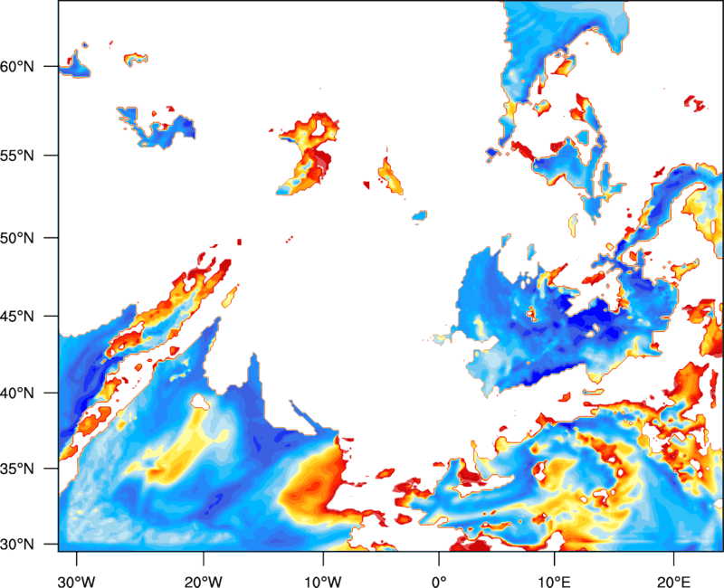Click the 20°E longitude label
Screen dimensions: 724x588
(x=673, y=582)
